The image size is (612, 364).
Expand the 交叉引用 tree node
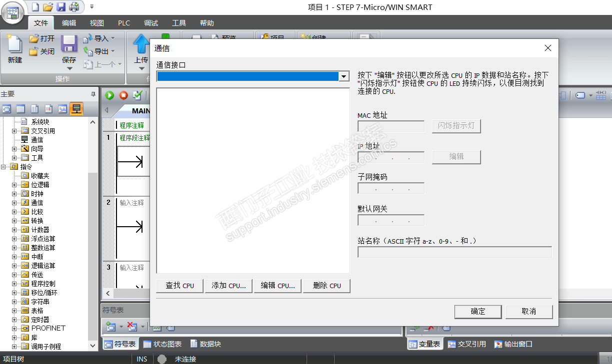(x=14, y=131)
